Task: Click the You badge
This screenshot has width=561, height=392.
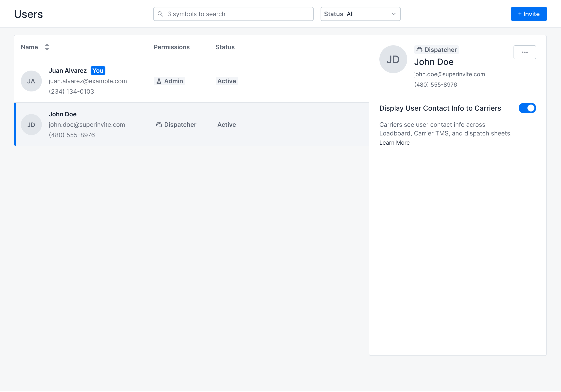Action: (98, 71)
